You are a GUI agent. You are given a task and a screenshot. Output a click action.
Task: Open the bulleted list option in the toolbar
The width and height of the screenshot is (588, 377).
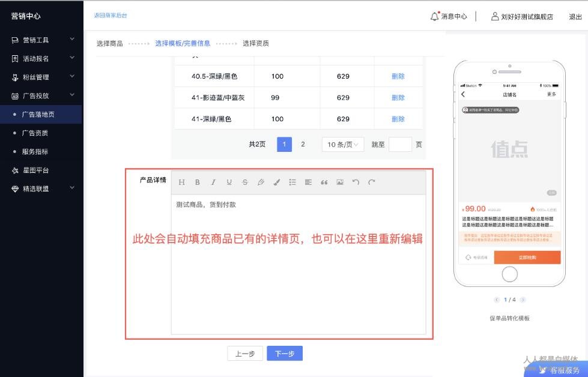pos(292,182)
